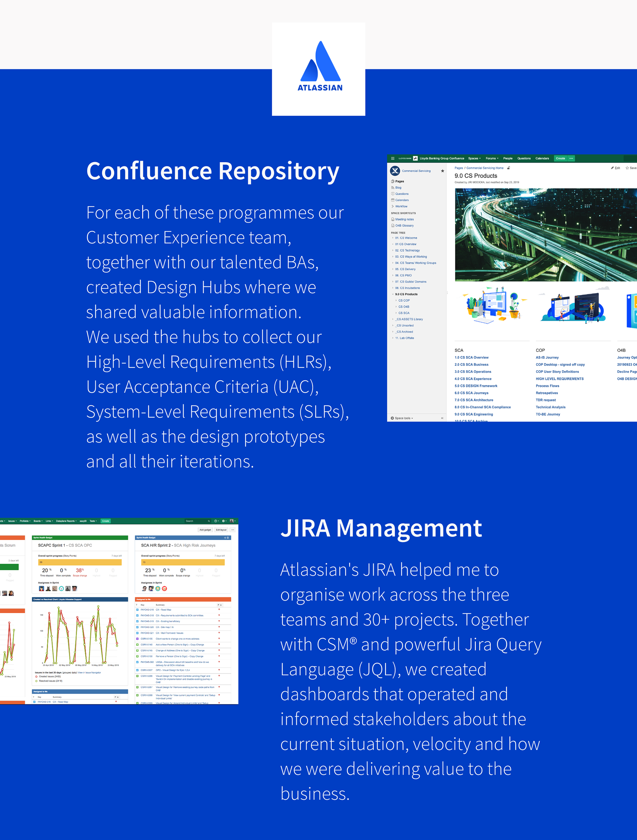637x840 pixels.
Task: Click Add gadget on Jira dashboard
Action: click(205, 530)
